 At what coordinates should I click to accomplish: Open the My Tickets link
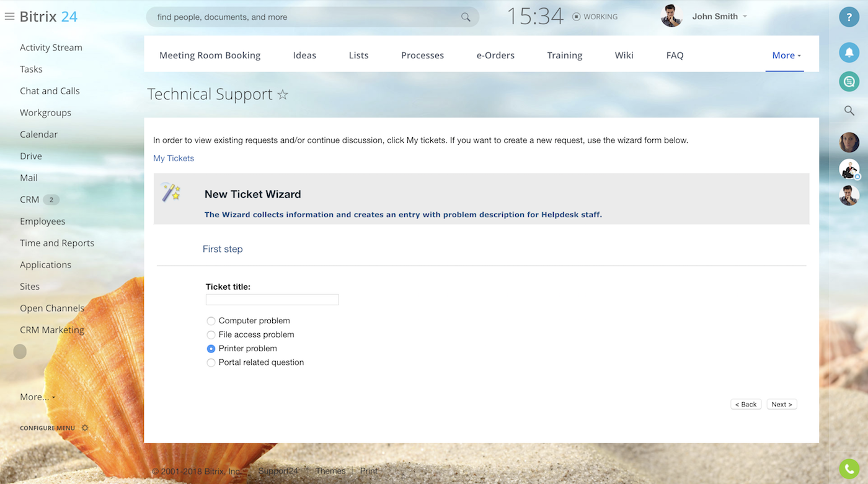click(174, 158)
